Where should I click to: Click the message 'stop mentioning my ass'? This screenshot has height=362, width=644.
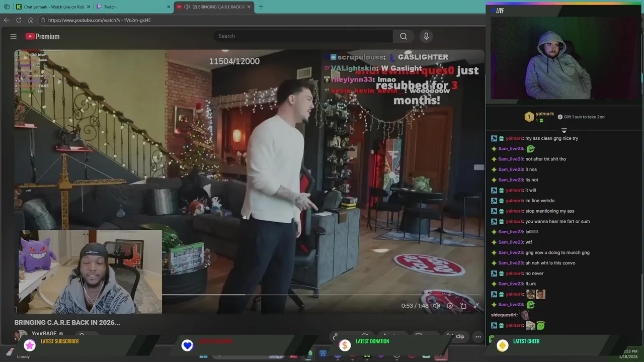(549, 211)
